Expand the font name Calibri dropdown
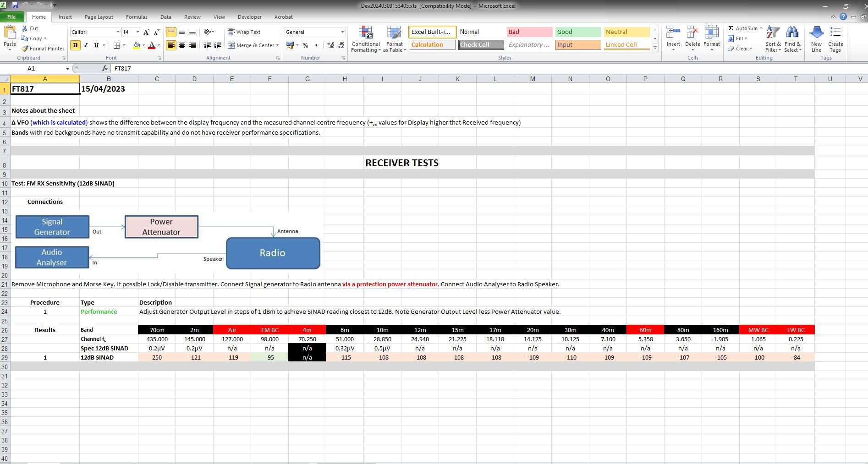This screenshot has width=868, height=464. coord(118,32)
